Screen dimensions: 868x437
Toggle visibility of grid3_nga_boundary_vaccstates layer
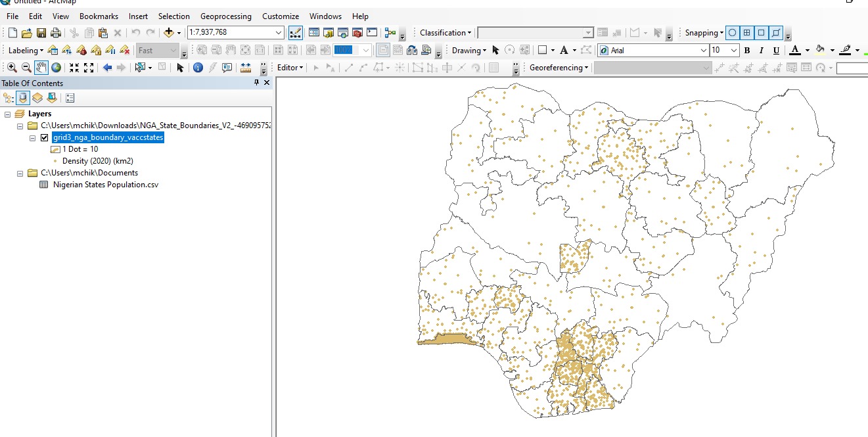point(44,137)
